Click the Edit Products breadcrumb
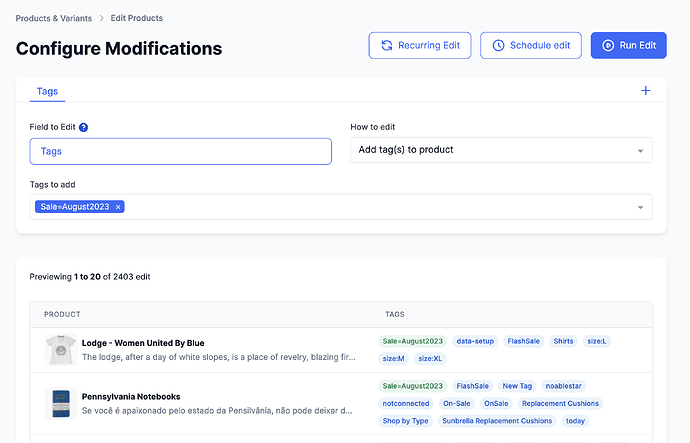Viewport: 690px width, 443px height. click(136, 18)
